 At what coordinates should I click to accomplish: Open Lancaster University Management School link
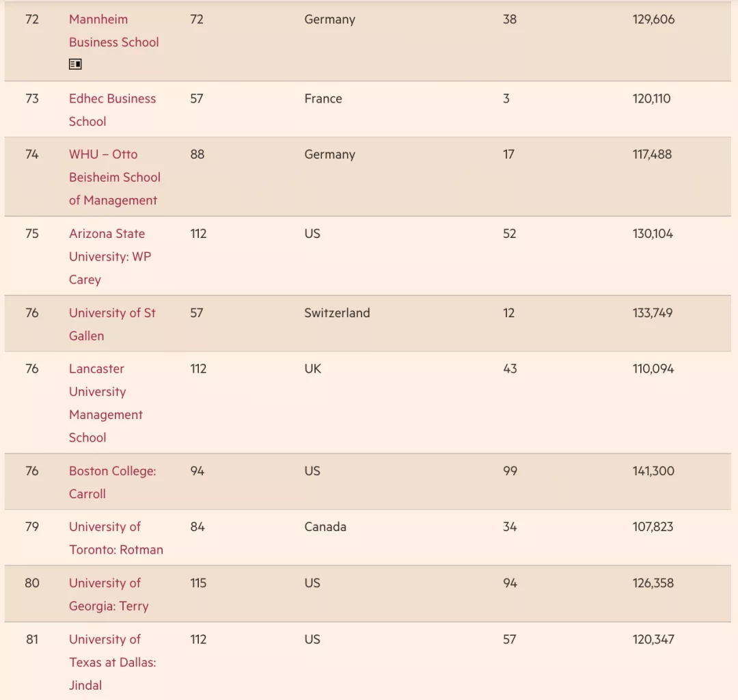coord(105,403)
